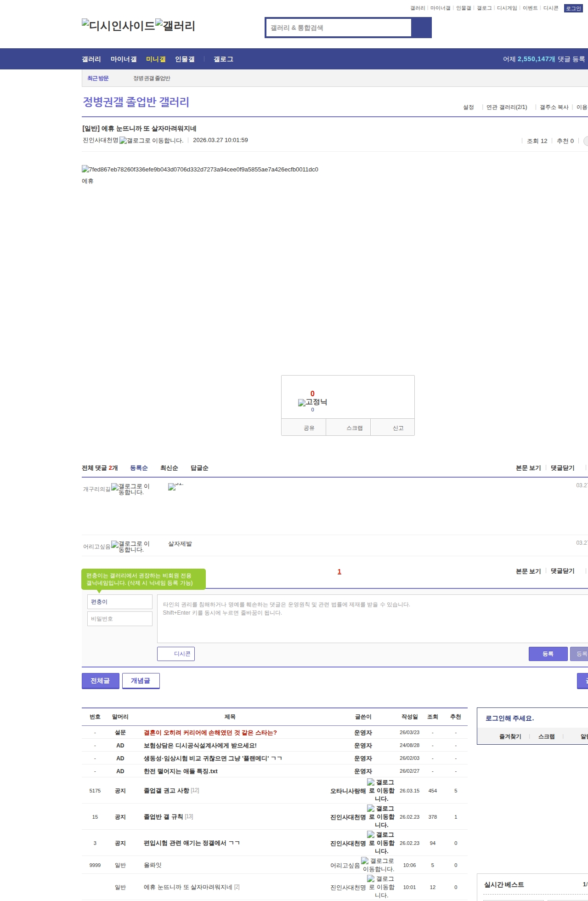Click the 정병권갤 졸업반 갤러리 title
The height and width of the screenshot is (901, 588).
136,102
